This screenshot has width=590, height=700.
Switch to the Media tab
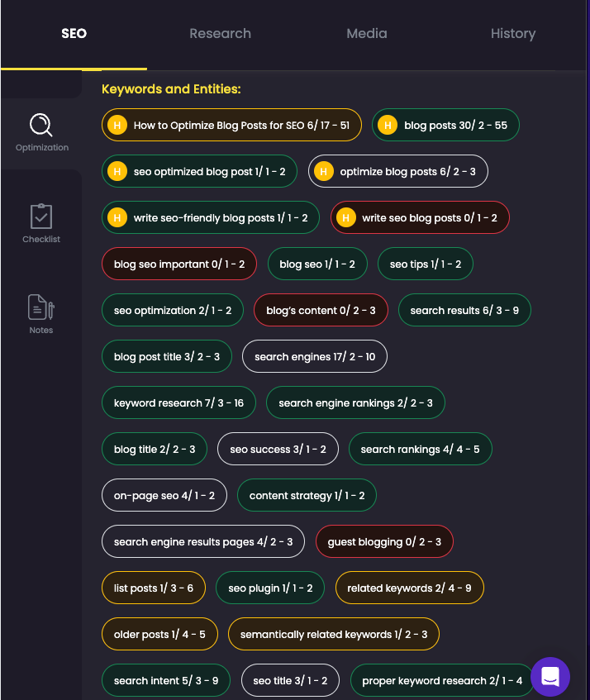(367, 34)
